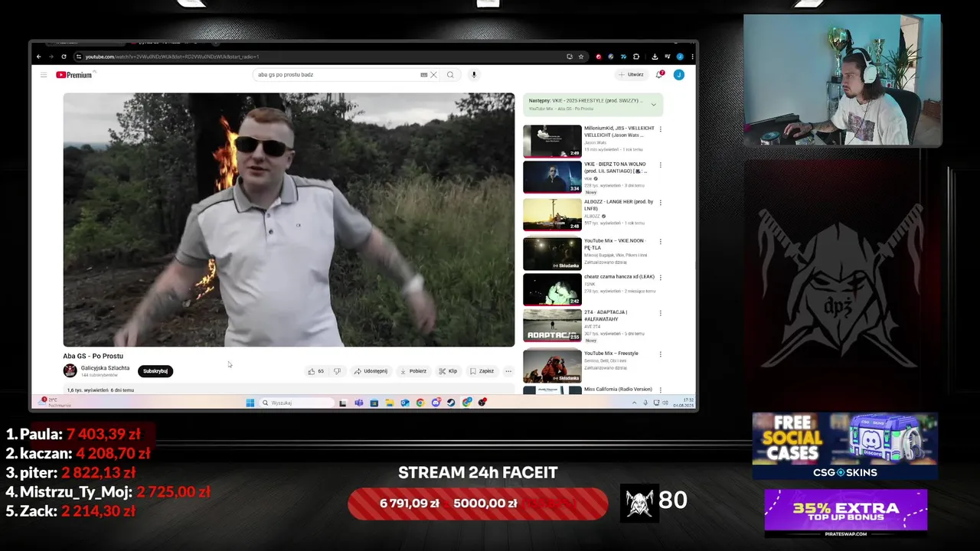Show hidden system tray icons
This screenshot has height=551, width=980.
(x=634, y=403)
